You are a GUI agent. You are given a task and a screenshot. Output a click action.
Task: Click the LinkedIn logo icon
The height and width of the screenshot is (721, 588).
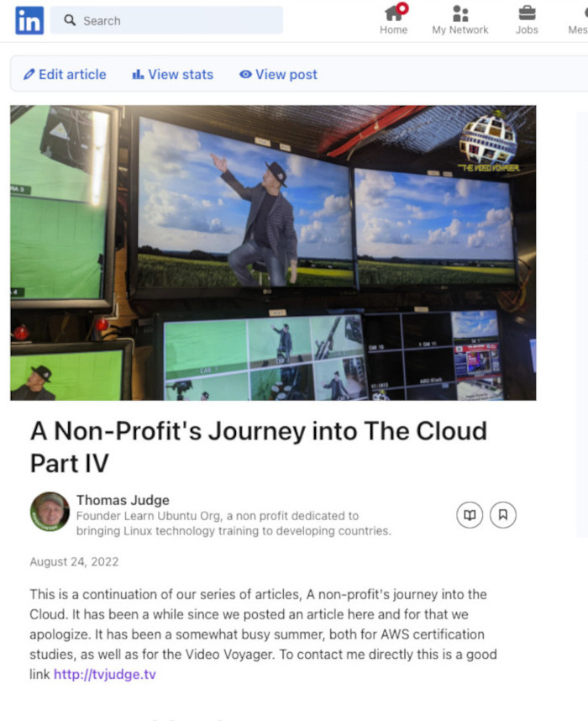(29, 21)
